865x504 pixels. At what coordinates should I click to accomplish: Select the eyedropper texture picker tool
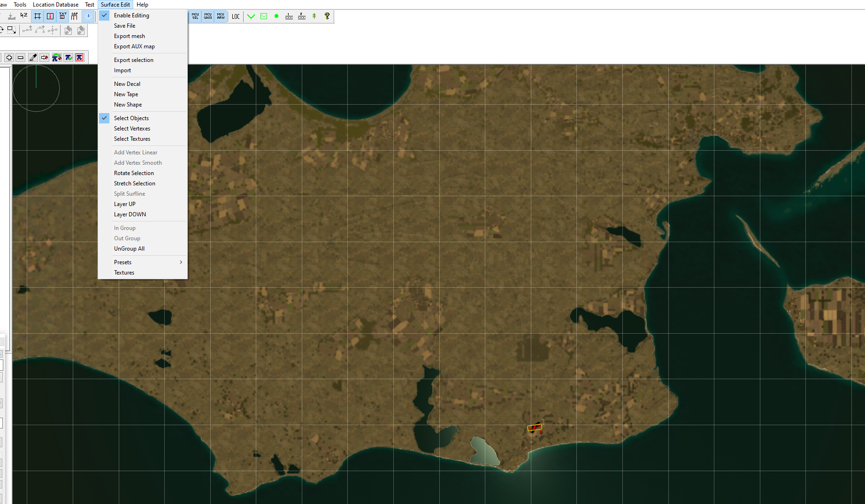click(x=33, y=57)
